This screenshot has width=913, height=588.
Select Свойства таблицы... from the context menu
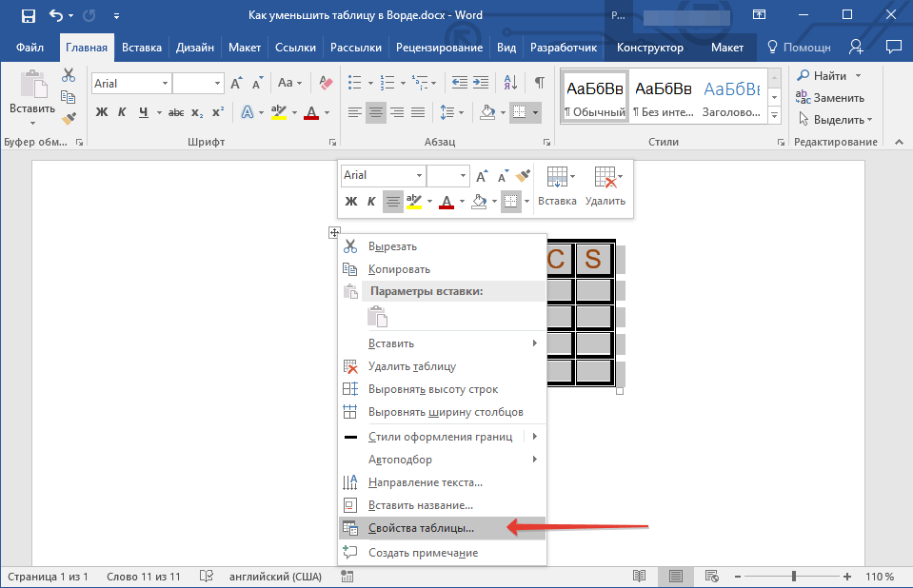[421, 528]
